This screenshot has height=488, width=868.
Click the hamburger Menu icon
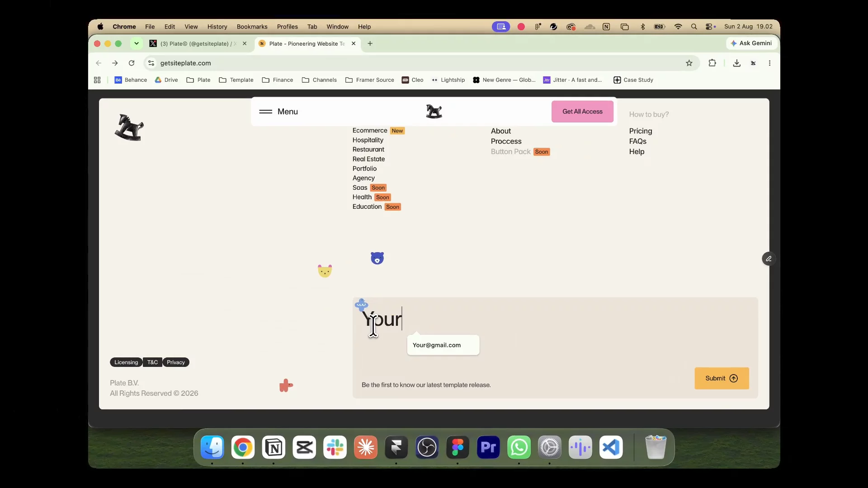265,112
